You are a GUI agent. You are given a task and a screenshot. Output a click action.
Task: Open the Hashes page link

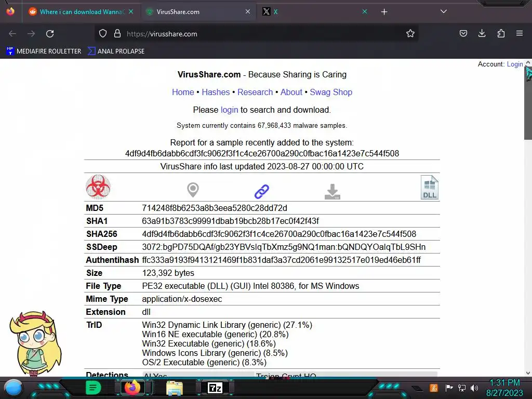pyautogui.click(x=216, y=92)
